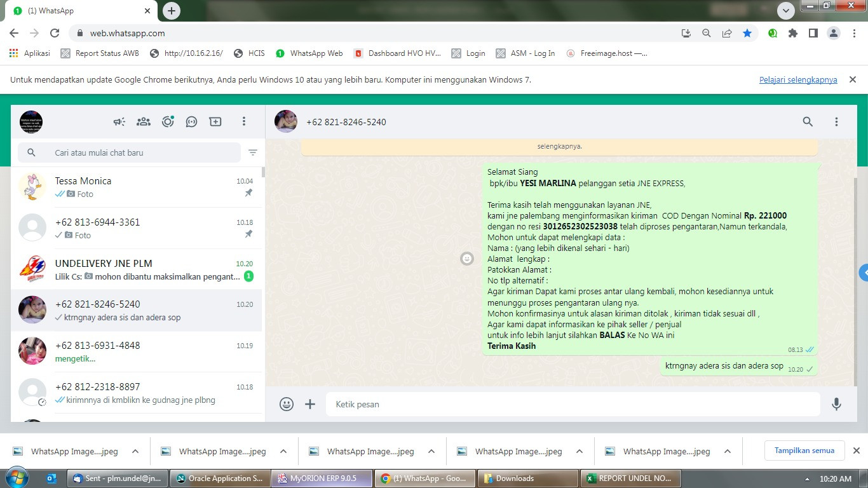
Task: Expand last WhatsApp Image download options
Action: point(728,452)
